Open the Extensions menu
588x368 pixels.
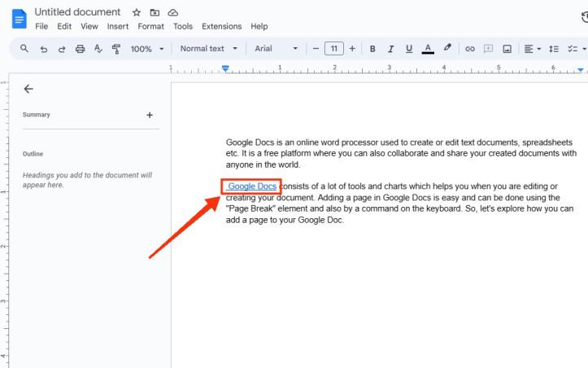(221, 27)
